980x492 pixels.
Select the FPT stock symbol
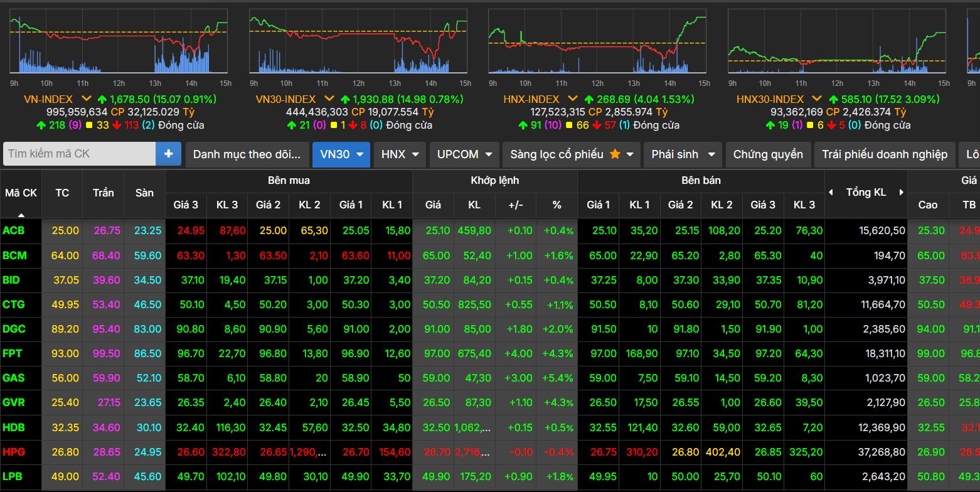[13, 353]
